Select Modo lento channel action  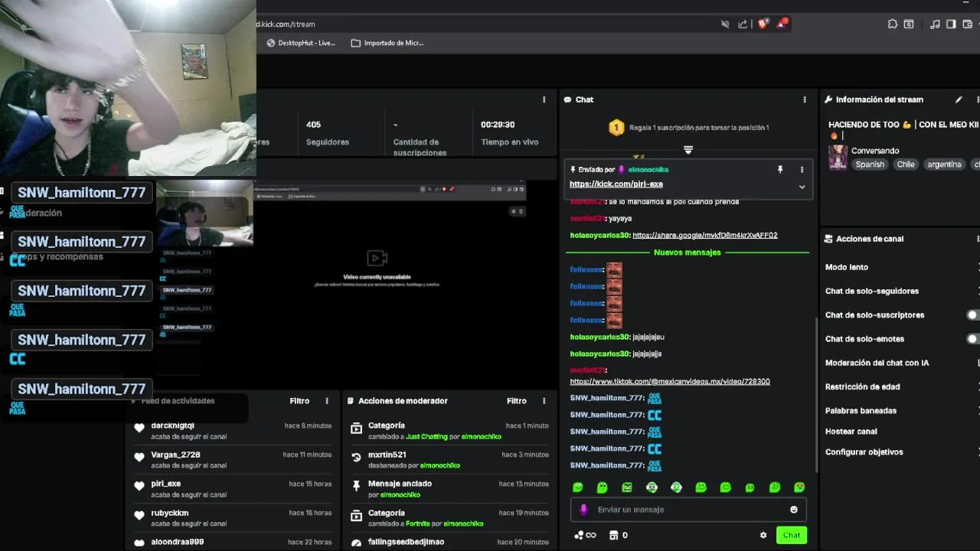(x=847, y=267)
